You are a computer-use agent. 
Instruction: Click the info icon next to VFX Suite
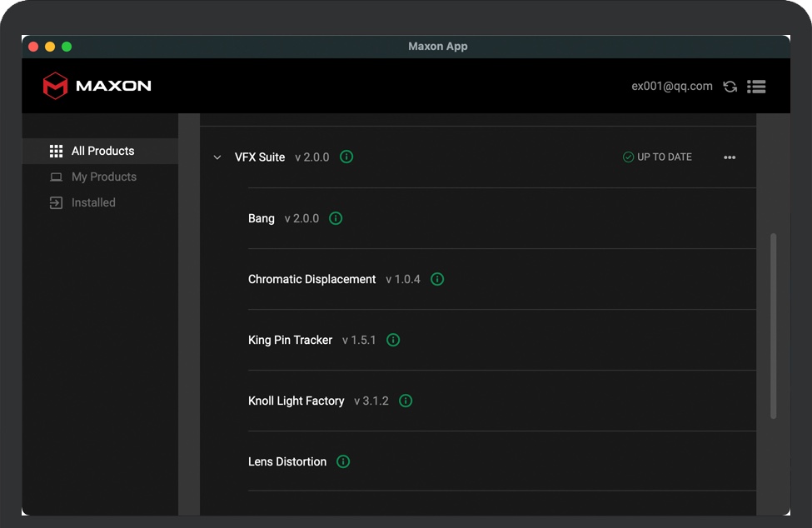(346, 157)
